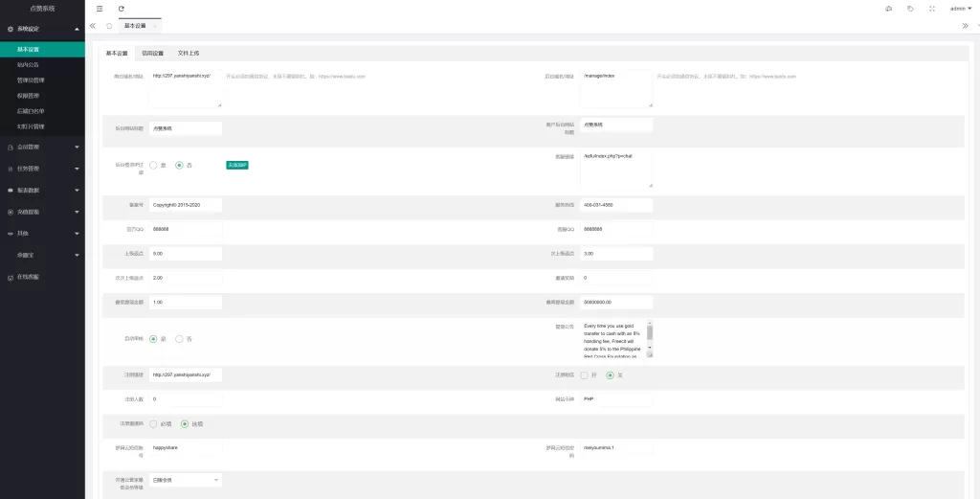
Task: Open 管理员管理 in the sidebar
Action: pyautogui.click(x=32, y=79)
